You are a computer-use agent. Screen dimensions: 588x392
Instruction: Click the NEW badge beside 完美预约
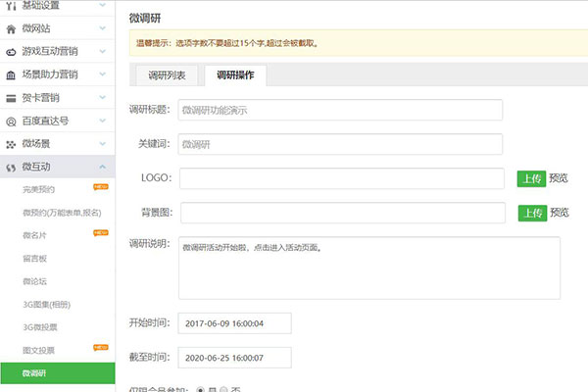coord(101,187)
